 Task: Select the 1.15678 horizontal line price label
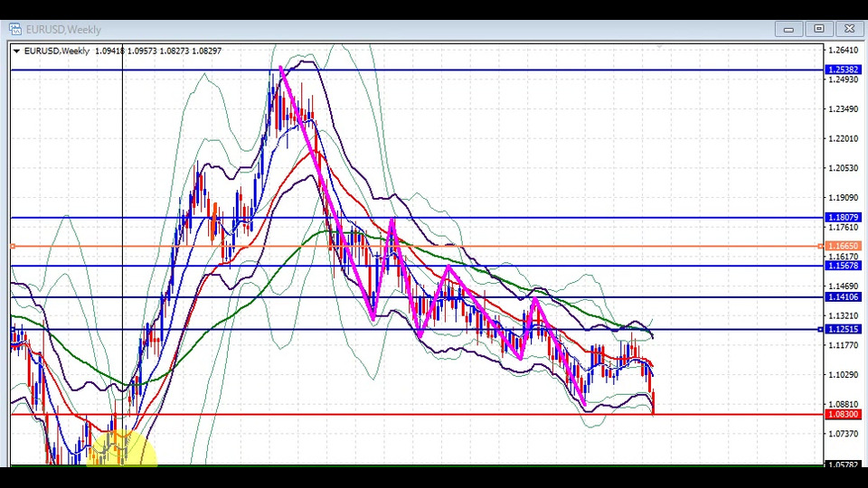coord(843,266)
